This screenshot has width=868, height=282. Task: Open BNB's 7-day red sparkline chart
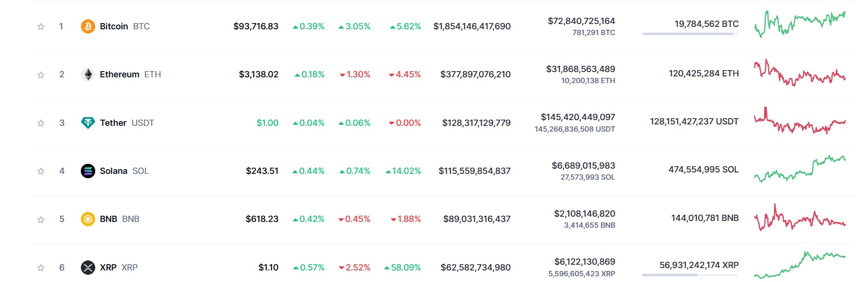(x=800, y=218)
